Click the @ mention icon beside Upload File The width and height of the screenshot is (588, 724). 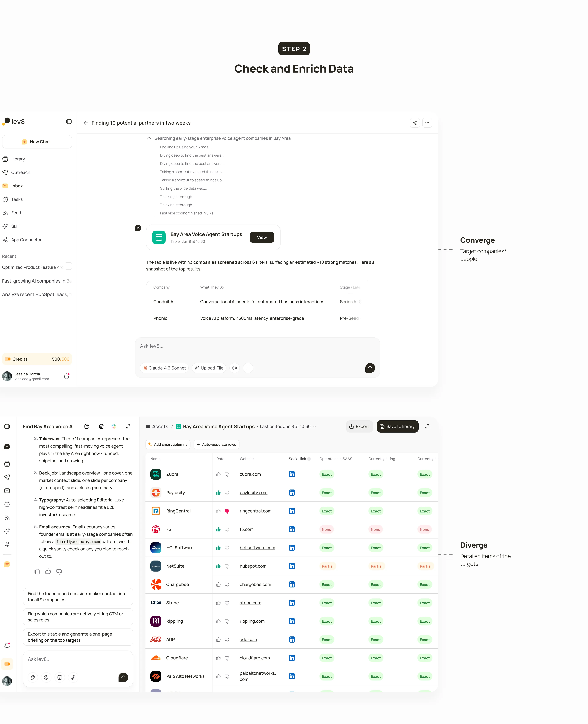[x=234, y=368]
